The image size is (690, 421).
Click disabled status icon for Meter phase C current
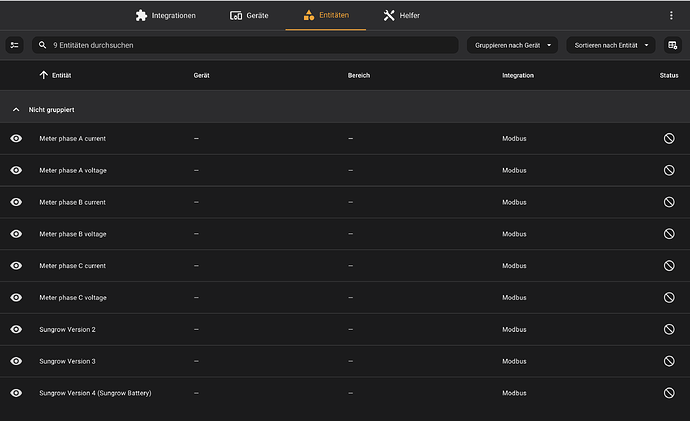click(669, 266)
